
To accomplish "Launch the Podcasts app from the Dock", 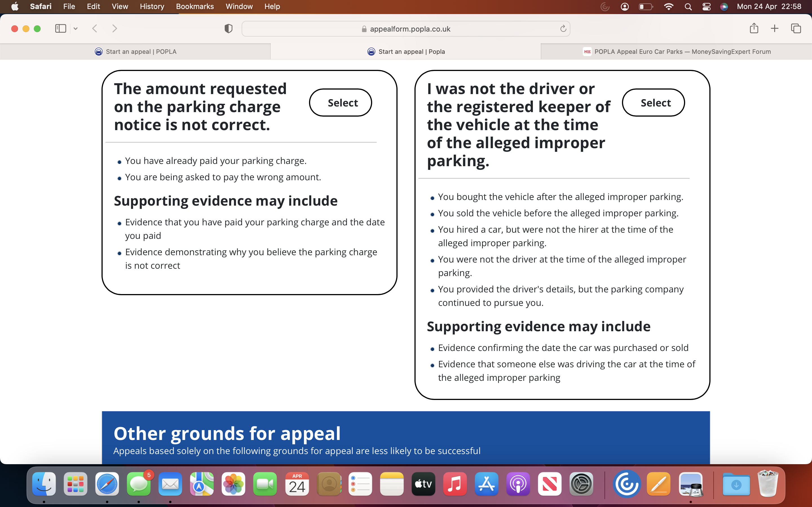I will (518, 484).
